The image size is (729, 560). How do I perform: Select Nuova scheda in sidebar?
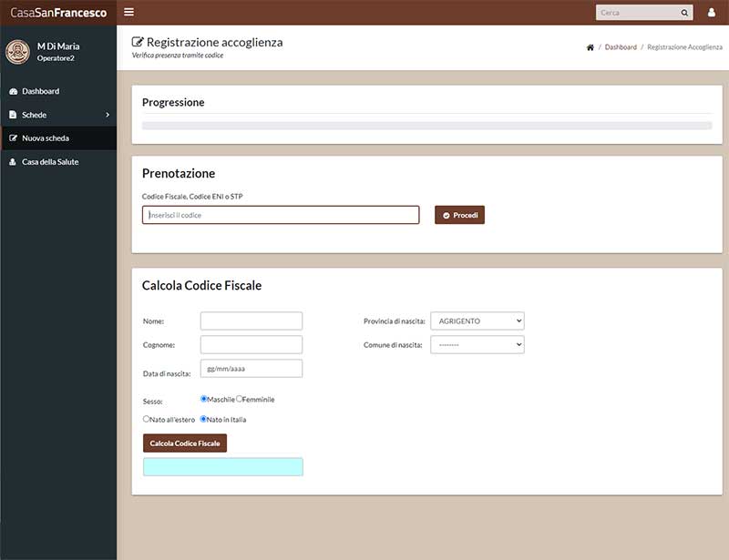point(58,138)
